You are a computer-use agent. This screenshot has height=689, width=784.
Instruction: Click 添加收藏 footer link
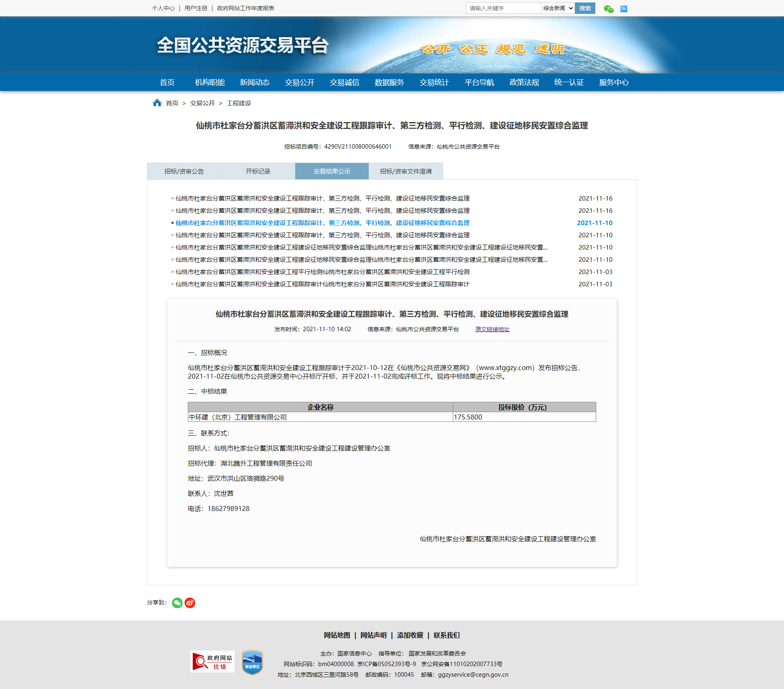click(410, 635)
